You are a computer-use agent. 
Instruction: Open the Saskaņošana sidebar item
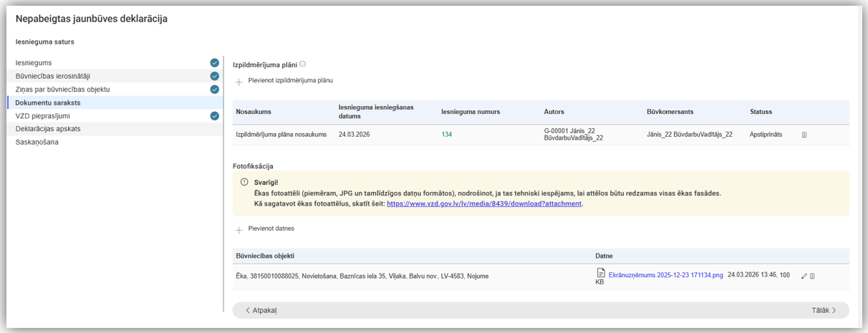pyautogui.click(x=37, y=142)
